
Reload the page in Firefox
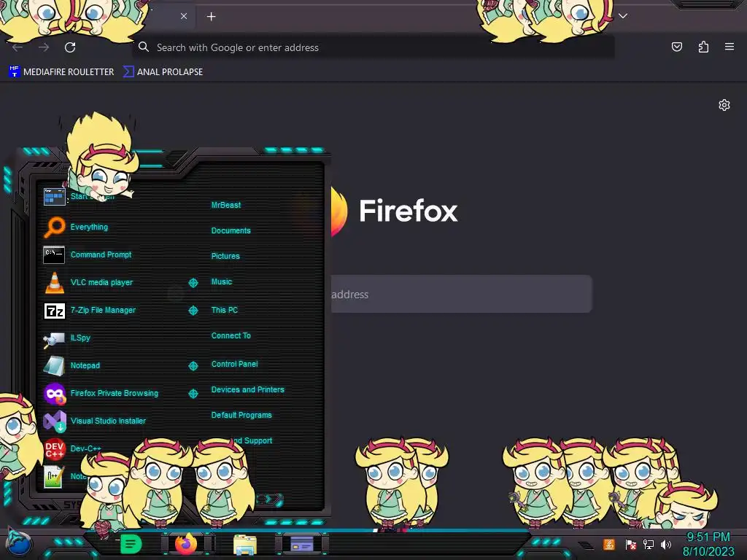point(70,47)
